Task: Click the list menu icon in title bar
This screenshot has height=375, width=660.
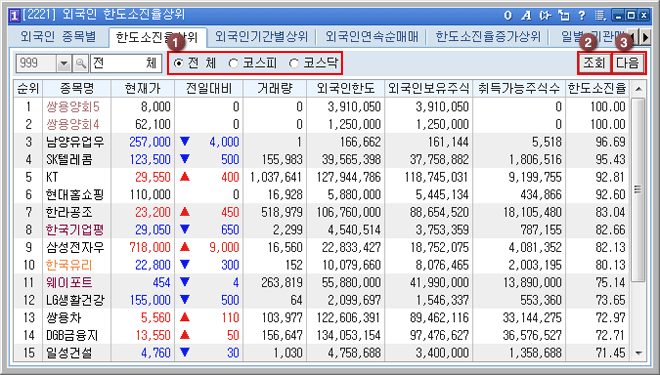Action: tap(600, 16)
